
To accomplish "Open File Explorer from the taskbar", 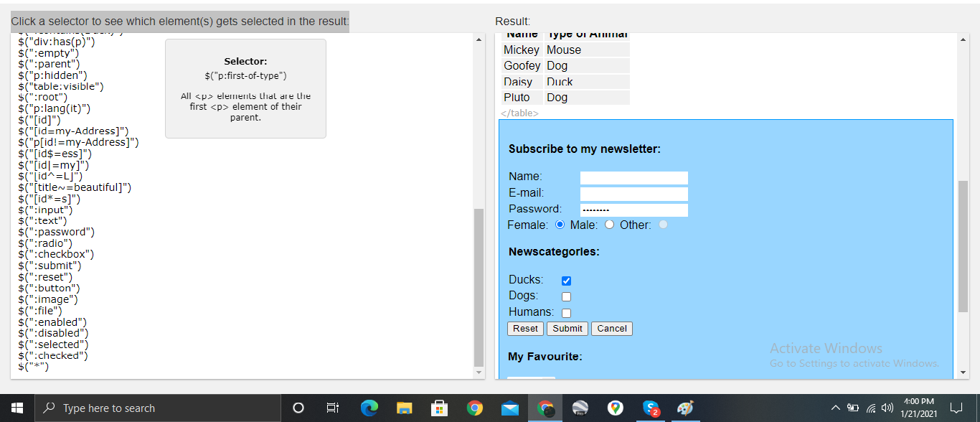I will point(404,408).
